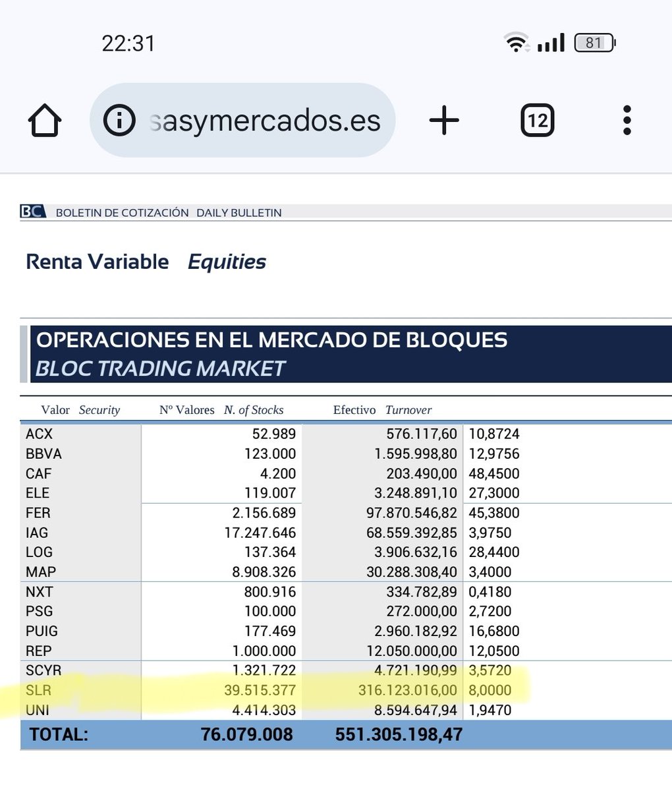Tap FER turnover 97.870.546,82
This screenshot has height=791, width=672.
point(412,513)
